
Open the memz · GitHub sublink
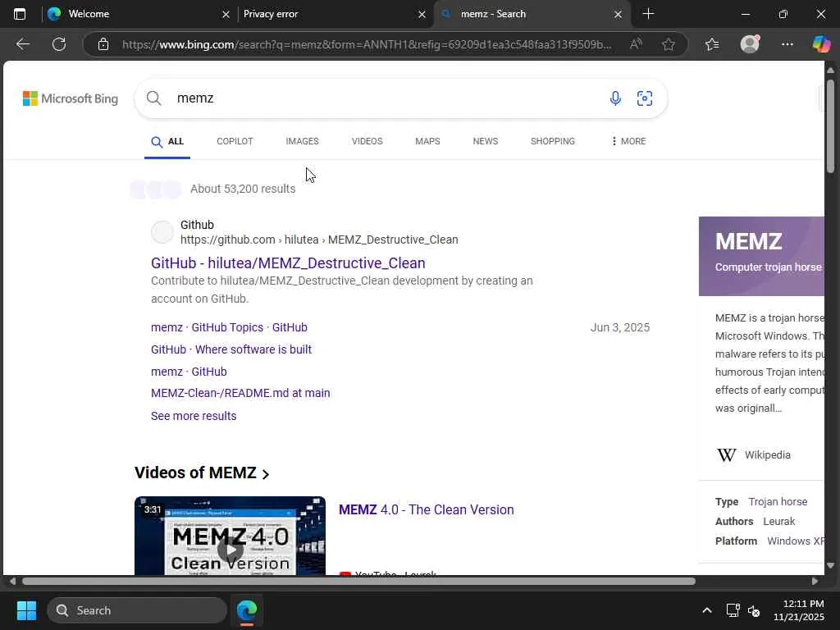click(189, 372)
